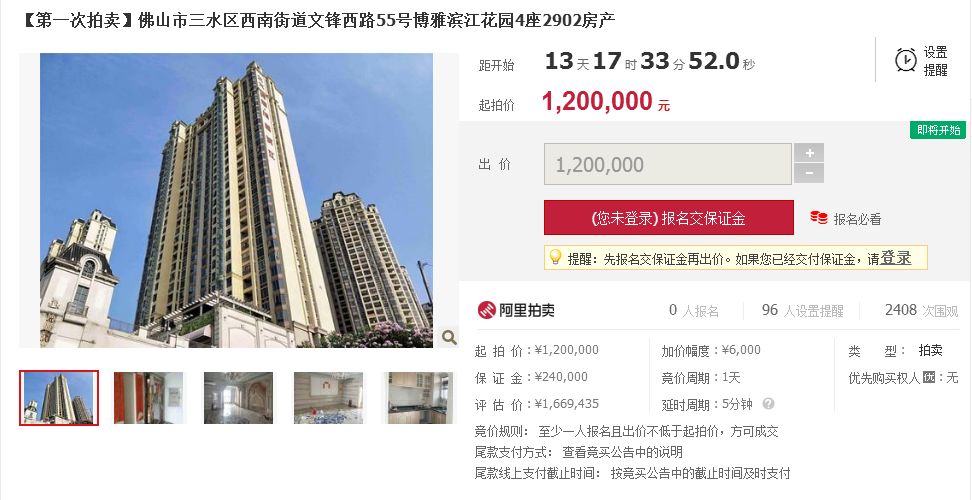The height and width of the screenshot is (500, 972).
Task: Click the 优 priority buyer badge icon
Action: (x=928, y=377)
